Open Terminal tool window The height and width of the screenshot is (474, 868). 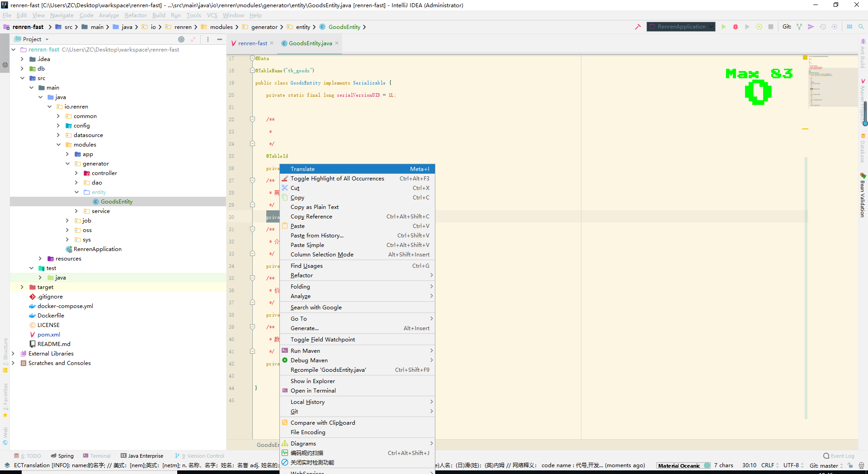[x=97, y=456]
